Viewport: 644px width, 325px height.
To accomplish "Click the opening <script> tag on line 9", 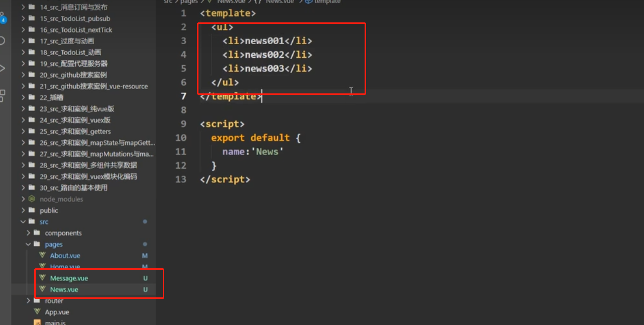I will click(x=222, y=124).
